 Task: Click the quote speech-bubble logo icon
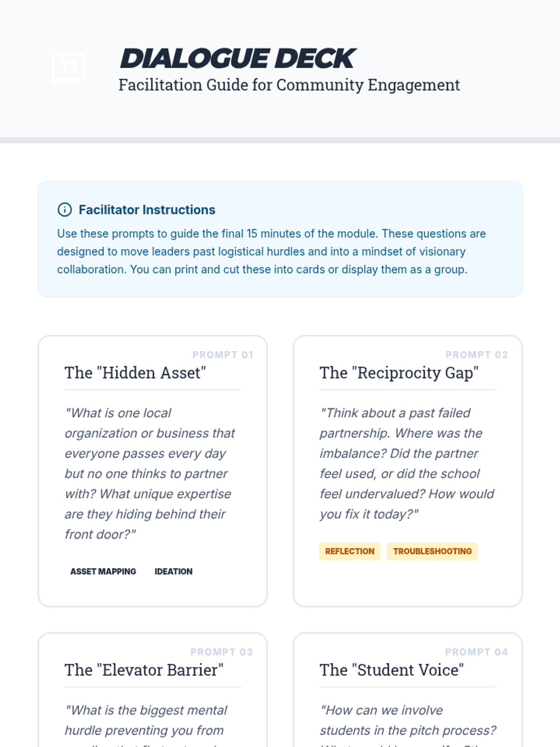[x=69, y=69]
